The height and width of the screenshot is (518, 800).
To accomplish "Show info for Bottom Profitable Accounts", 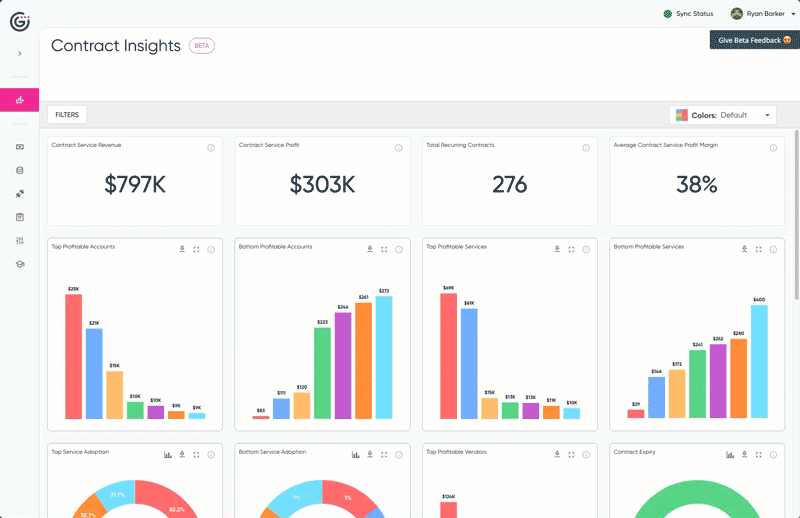I will coord(398,250).
